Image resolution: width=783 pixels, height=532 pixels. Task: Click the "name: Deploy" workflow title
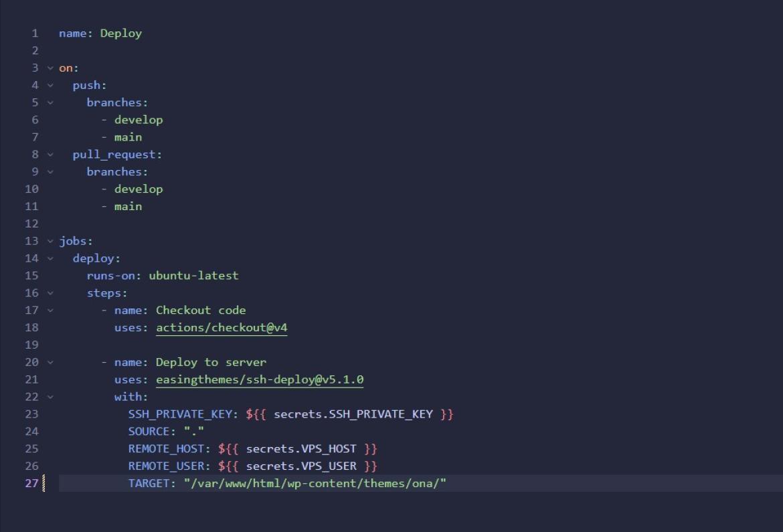click(x=100, y=33)
